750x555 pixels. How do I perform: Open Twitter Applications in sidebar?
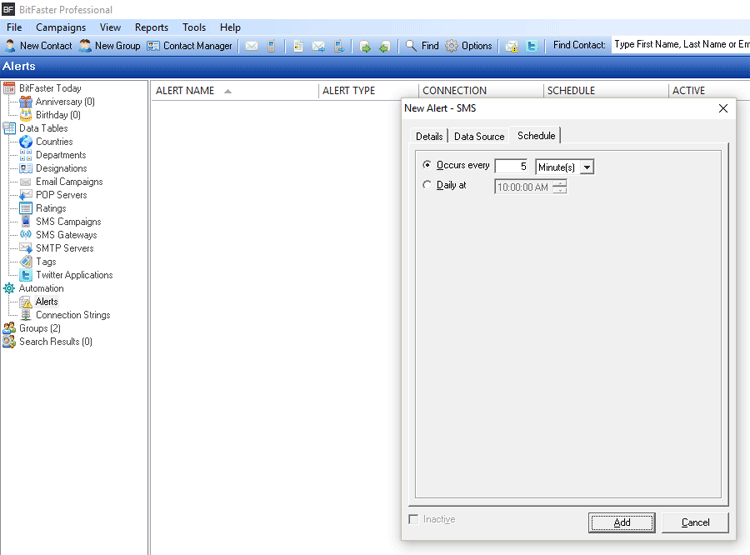point(74,275)
